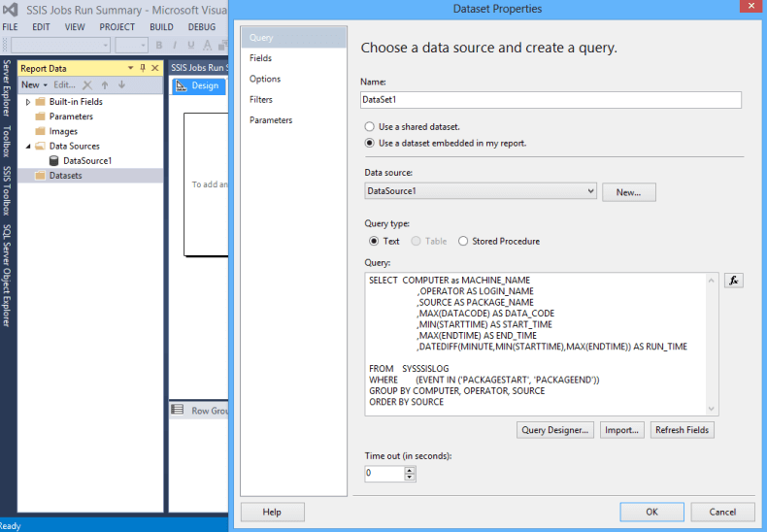Click the move up arrow in the Report Data toolbar
Image resolution: width=767 pixels, height=532 pixels.
coord(105,85)
